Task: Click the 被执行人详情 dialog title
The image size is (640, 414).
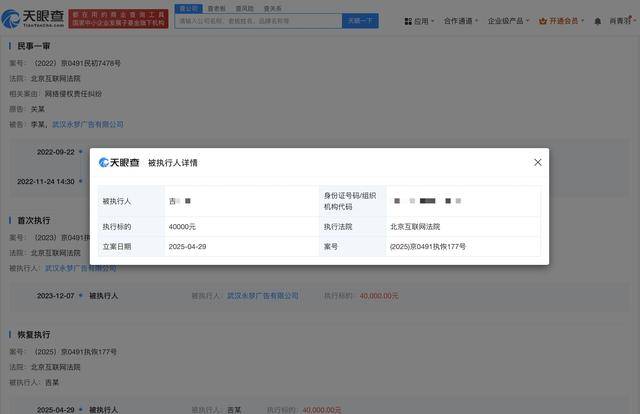Action: [173, 163]
